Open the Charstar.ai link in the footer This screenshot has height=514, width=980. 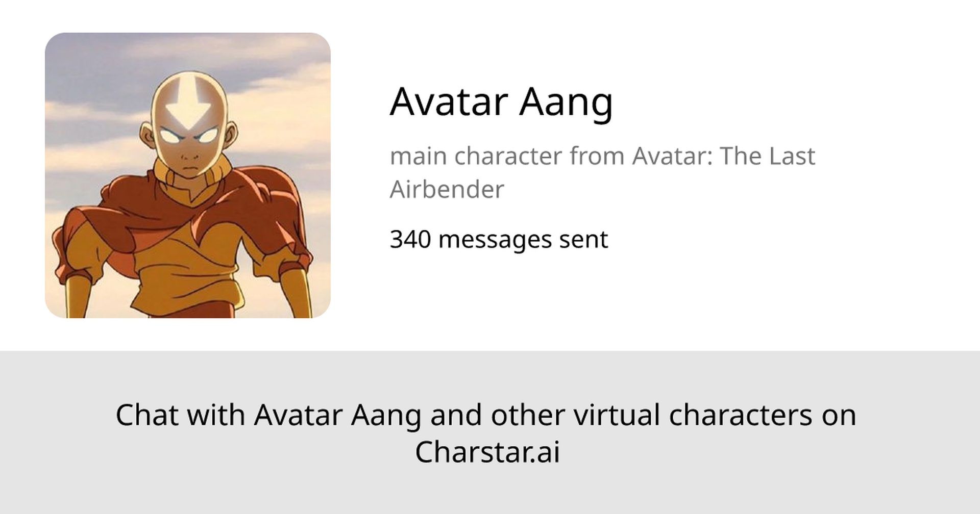pyautogui.click(x=487, y=452)
